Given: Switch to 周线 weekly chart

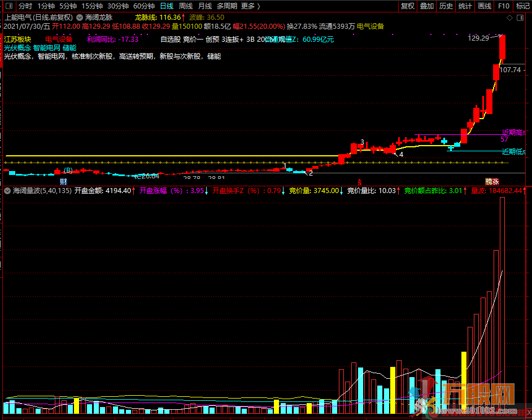Looking at the screenshot, I should pos(186,6).
